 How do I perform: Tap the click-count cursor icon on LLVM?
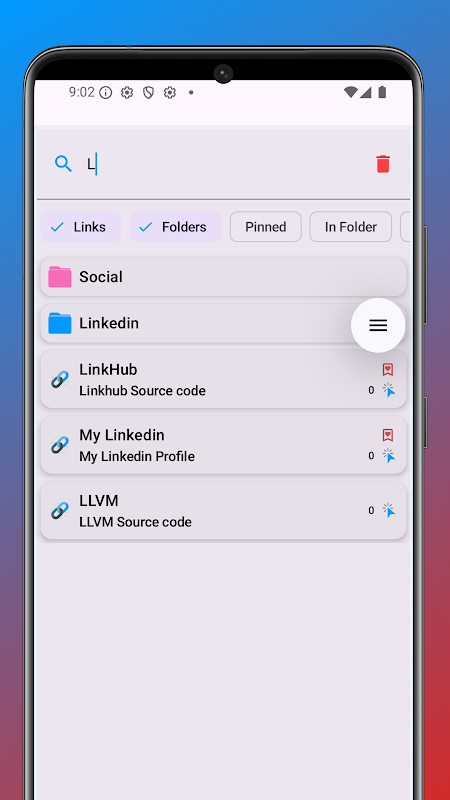point(389,510)
